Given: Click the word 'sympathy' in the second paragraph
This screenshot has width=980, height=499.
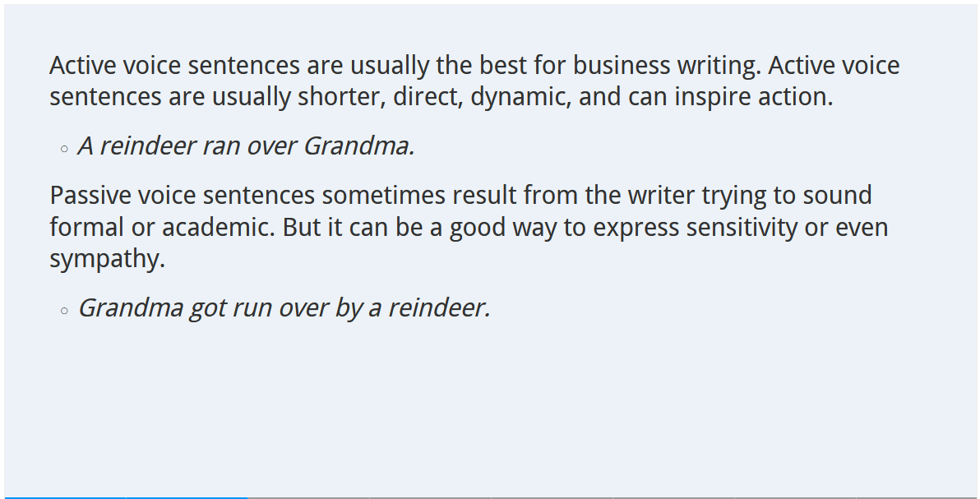Looking at the screenshot, I should pos(107,258).
